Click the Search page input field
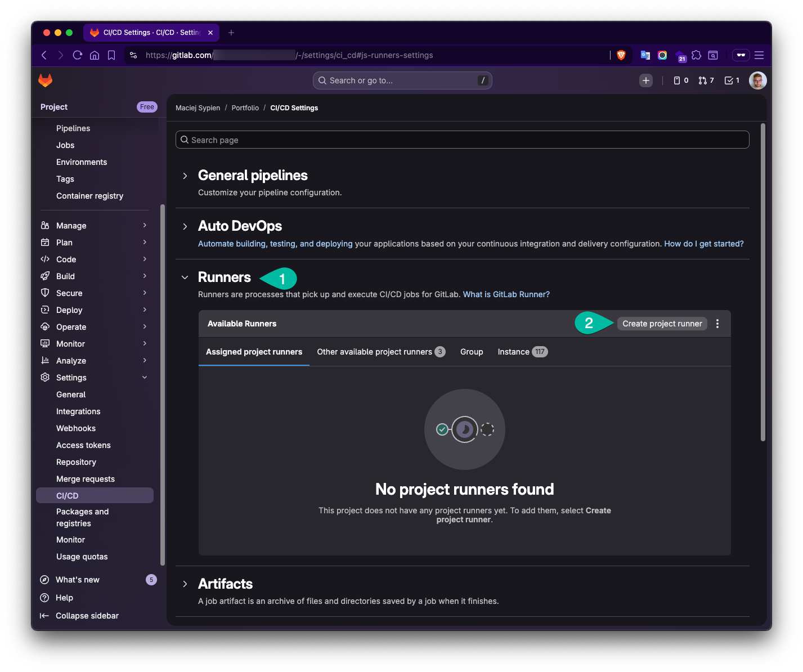This screenshot has width=803, height=672. [x=461, y=139]
